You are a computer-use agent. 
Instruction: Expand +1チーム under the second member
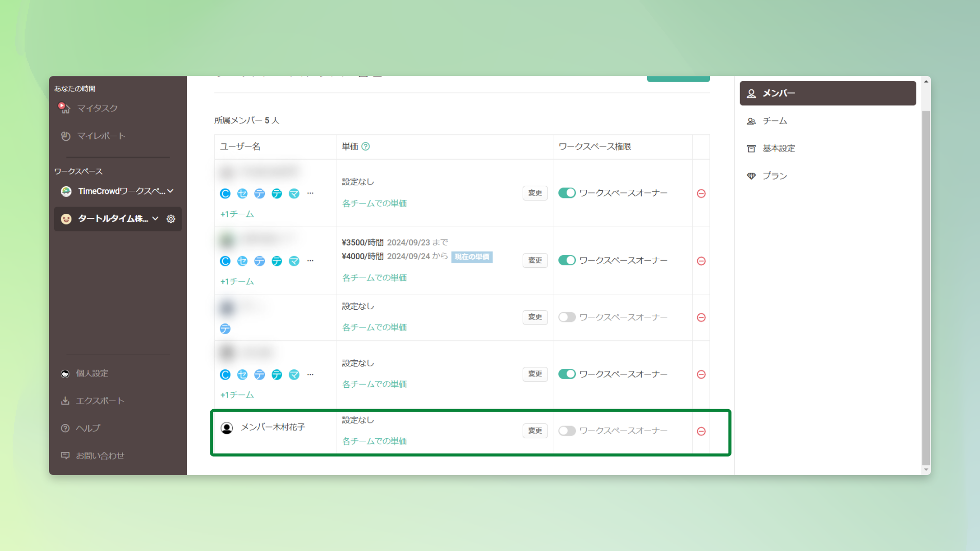pyautogui.click(x=237, y=281)
